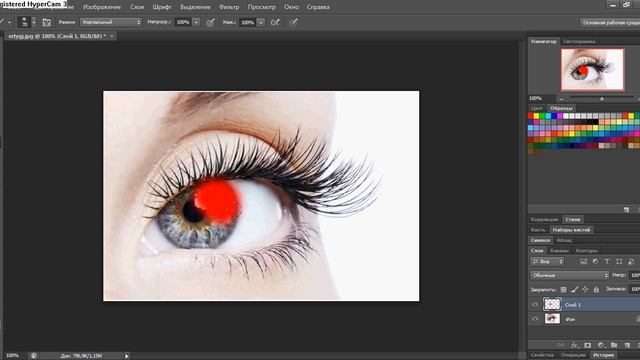This screenshot has height=360, width=640.
Task: Open the workspace switcher Основная рабочая среда
Action: (610, 22)
